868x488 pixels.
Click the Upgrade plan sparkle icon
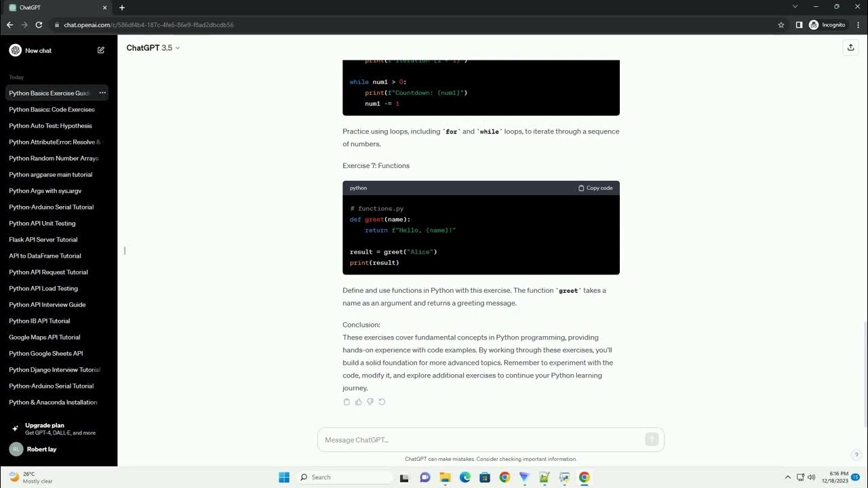tap(15, 428)
